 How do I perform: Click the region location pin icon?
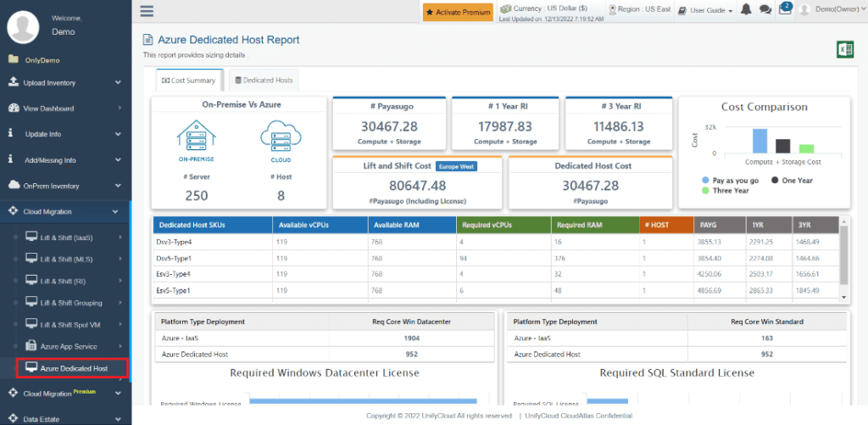click(x=612, y=9)
